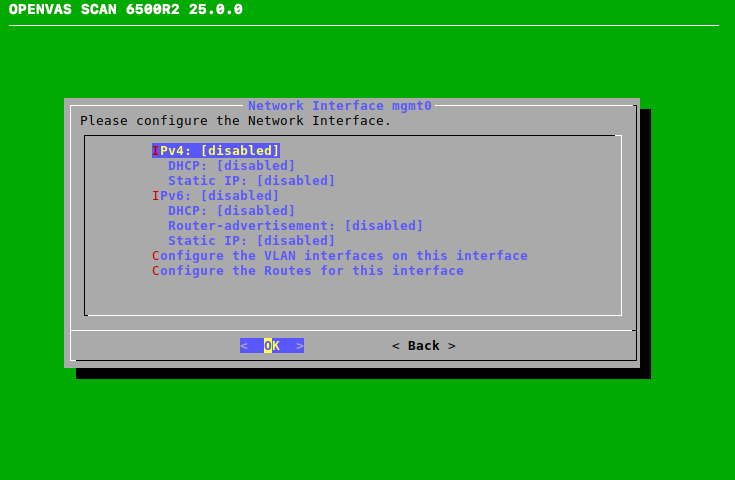The height and width of the screenshot is (480, 735).
Task: Toggle the Router-advertisement option
Action: (295, 226)
